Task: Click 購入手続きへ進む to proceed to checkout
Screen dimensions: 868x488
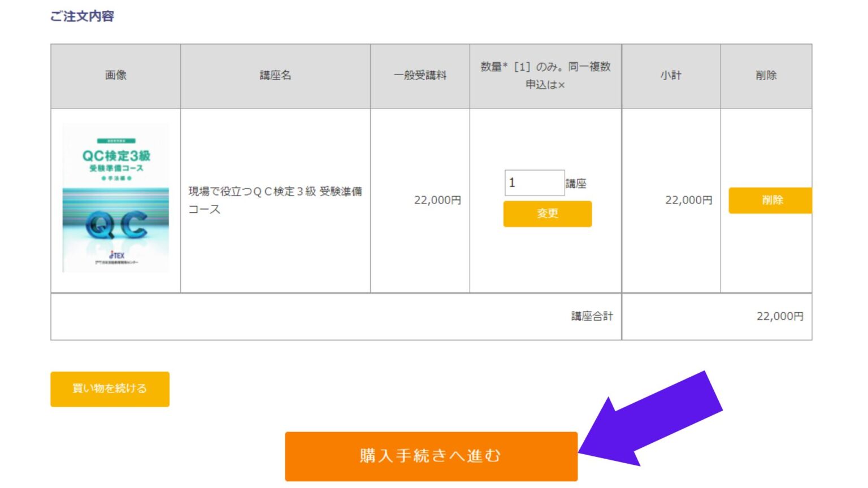Action: [431, 455]
